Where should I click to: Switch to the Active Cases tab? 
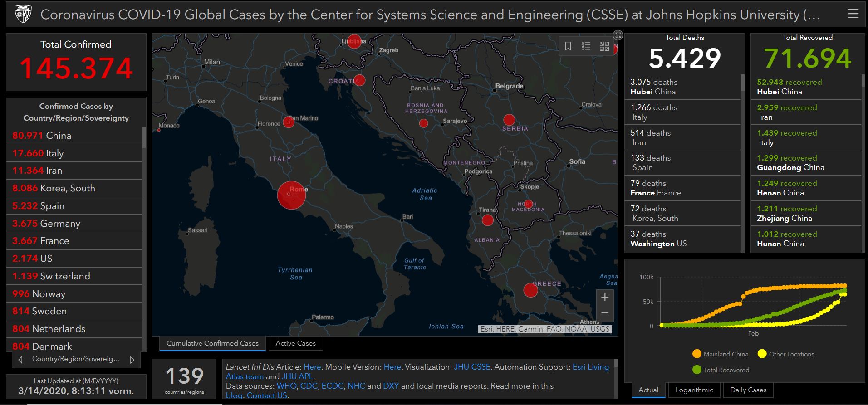295,343
